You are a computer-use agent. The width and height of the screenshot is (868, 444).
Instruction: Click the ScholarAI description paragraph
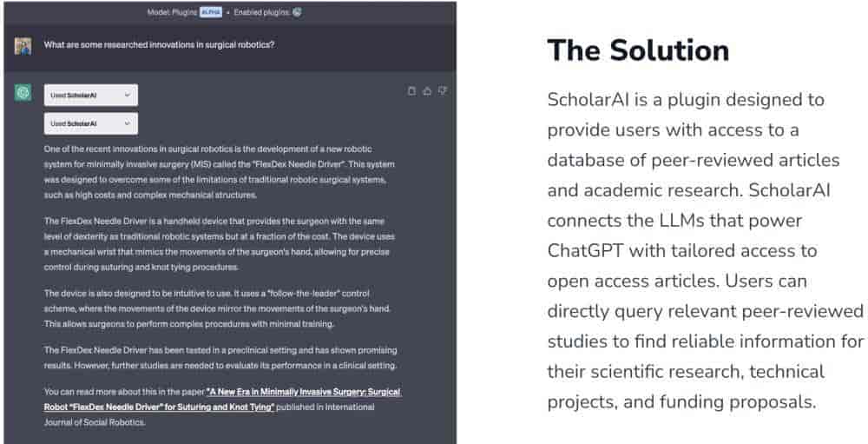tap(705, 250)
